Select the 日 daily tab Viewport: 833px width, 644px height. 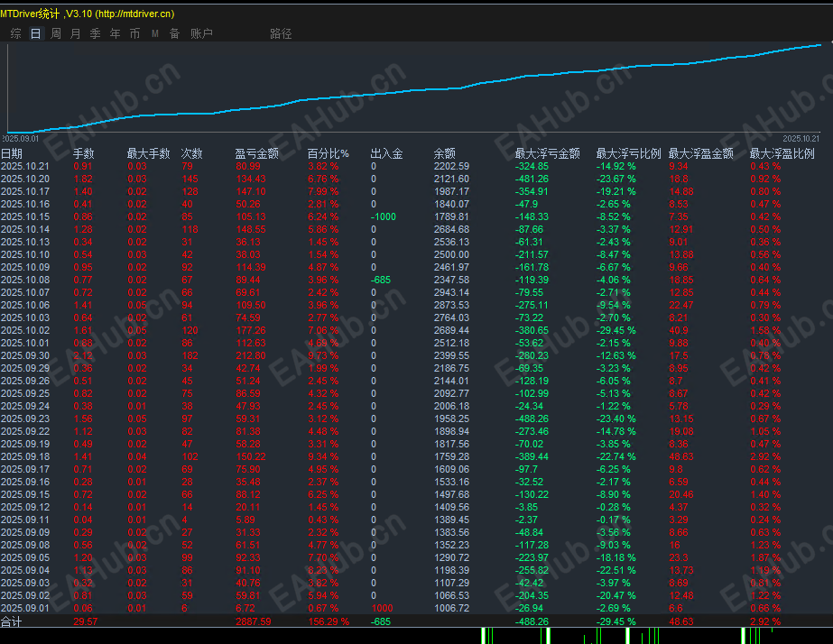35,33
